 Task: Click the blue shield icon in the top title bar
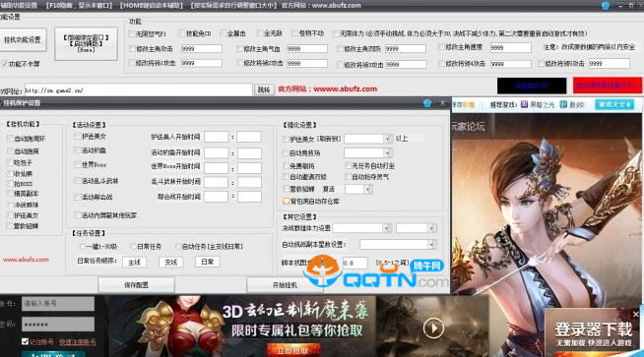pyautogui.click(x=605, y=5)
